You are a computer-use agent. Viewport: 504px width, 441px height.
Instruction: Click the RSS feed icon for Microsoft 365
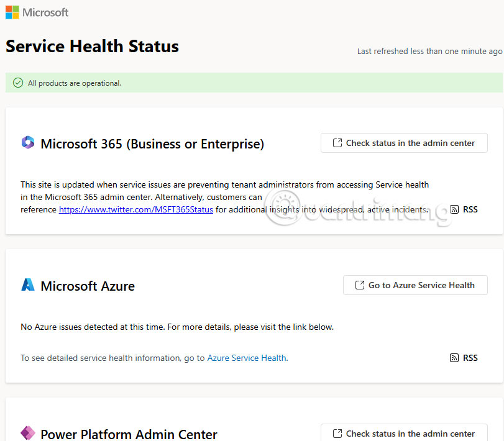[x=454, y=209]
